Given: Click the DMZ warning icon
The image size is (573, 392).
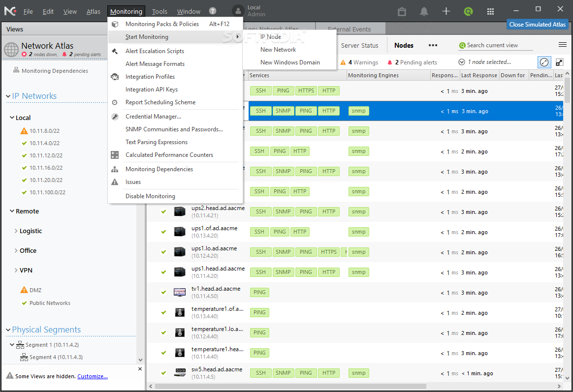Looking at the screenshot, I should [x=24, y=290].
